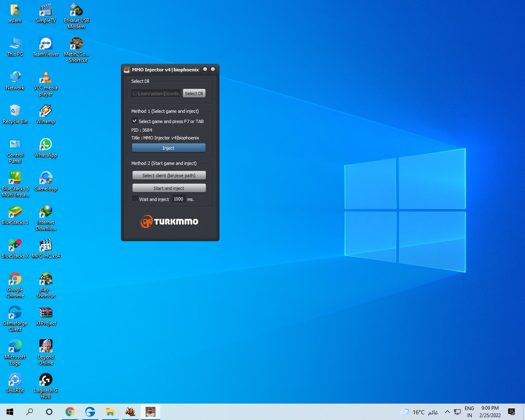Open Chrome from the taskbar
Viewport: 525px width, 420px height.
70,412
